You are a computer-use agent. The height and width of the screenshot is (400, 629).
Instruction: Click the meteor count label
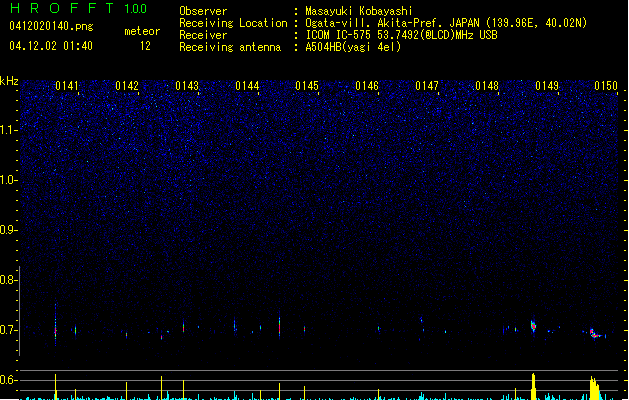[x=142, y=31]
